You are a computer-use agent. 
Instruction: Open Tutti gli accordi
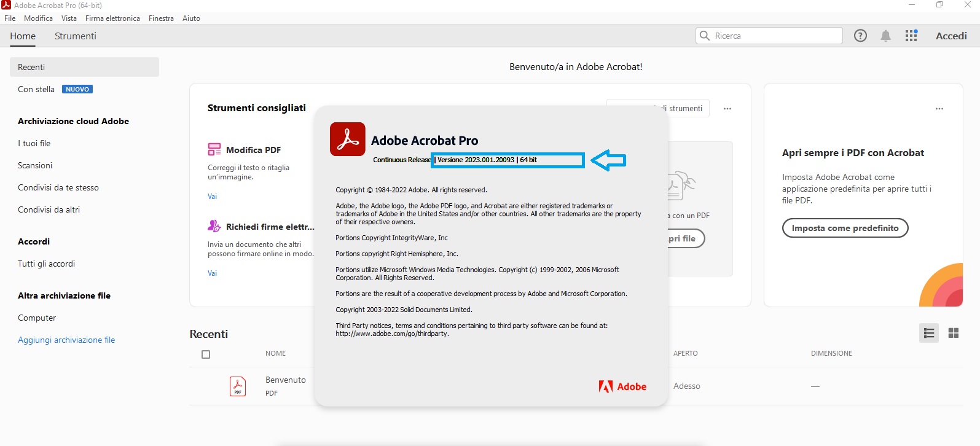coord(46,264)
